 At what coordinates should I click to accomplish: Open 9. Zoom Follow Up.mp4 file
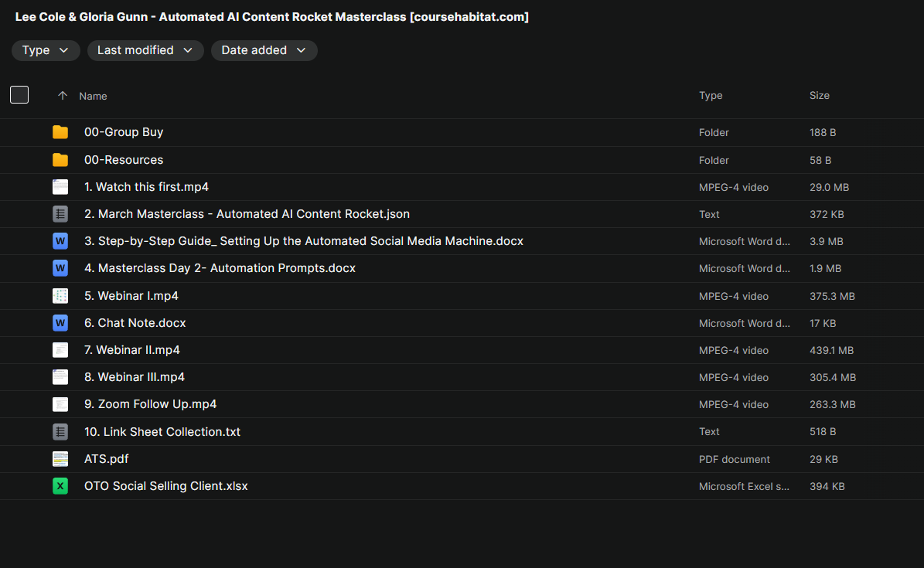click(150, 404)
